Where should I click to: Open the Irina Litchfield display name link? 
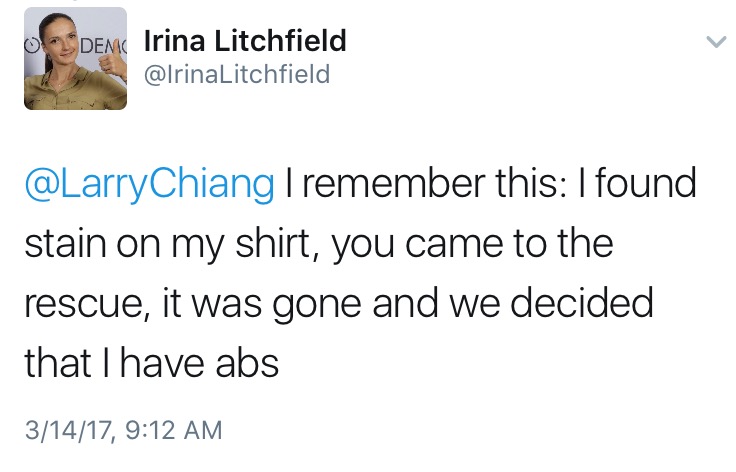(245, 41)
